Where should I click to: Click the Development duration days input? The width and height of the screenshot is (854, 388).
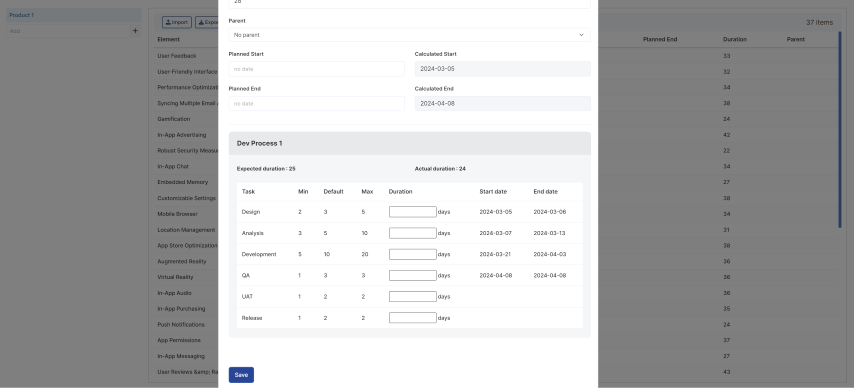pyautogui.click(x=412, y=254)
